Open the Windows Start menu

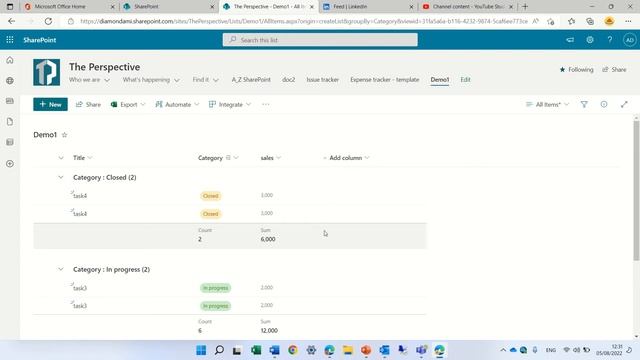click(x=201, y=350)
